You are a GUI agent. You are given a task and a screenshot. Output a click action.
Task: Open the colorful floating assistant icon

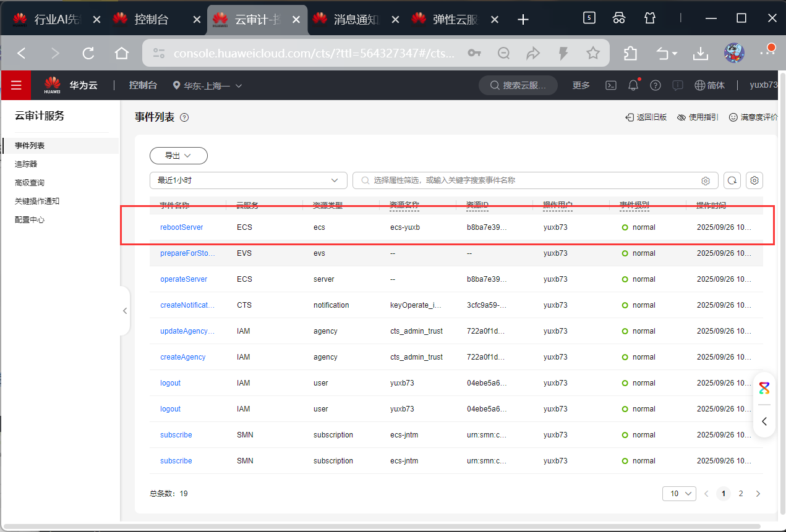764,389
